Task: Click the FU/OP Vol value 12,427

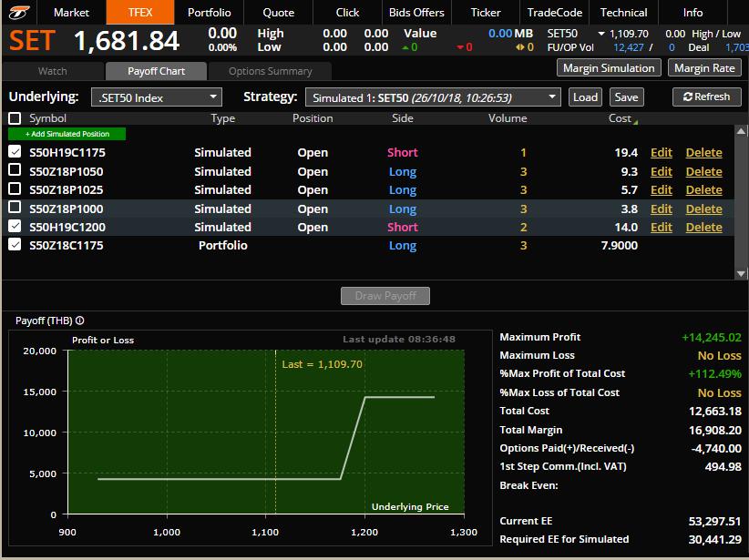Action: pyautogui.click(x=628, y=47)
